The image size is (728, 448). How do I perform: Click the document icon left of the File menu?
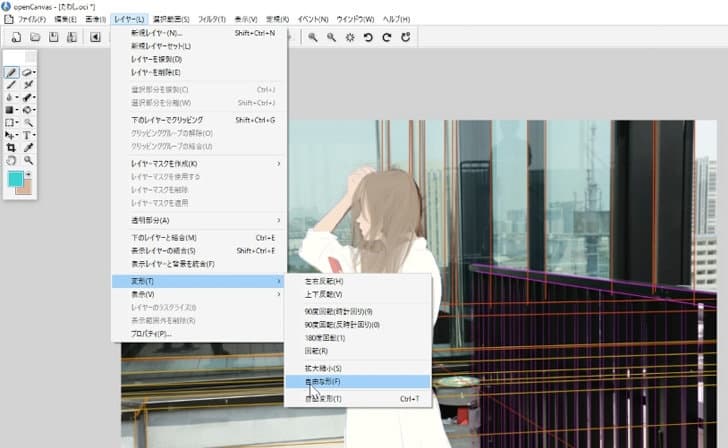[x=8, y=19]
